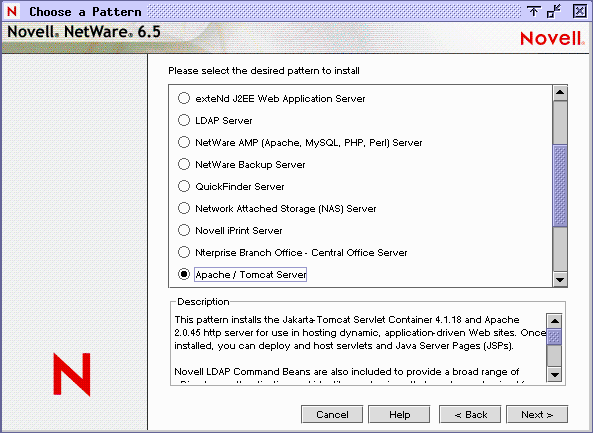Click pattern list scroll down arrow
593x433 pixels.
click(x=560, y=279)
